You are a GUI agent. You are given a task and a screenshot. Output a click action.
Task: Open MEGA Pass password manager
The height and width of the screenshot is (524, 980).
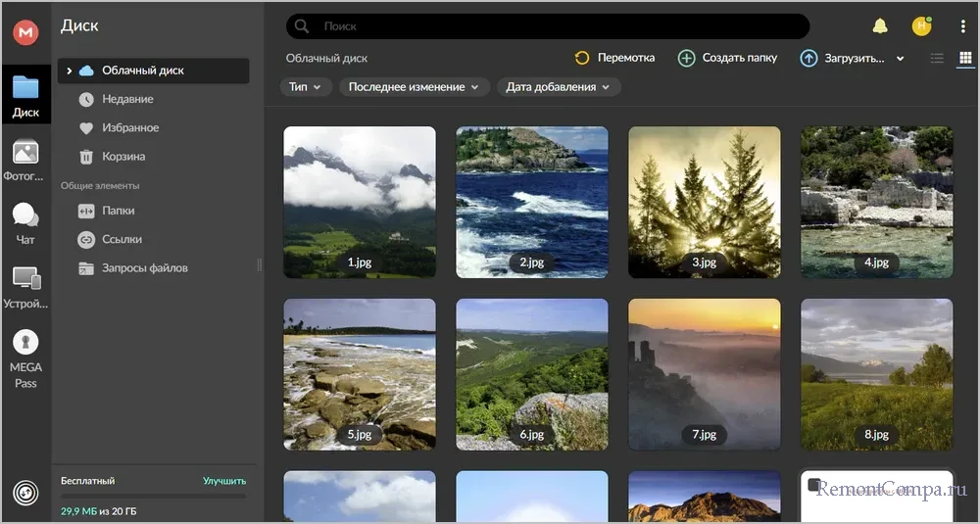pyautogui.click(x=25, y=358)
